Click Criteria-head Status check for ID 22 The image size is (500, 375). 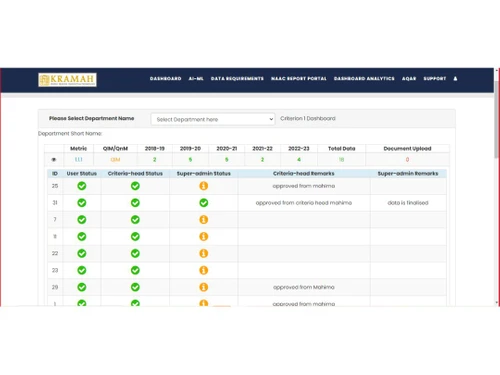tap(135, 253)
